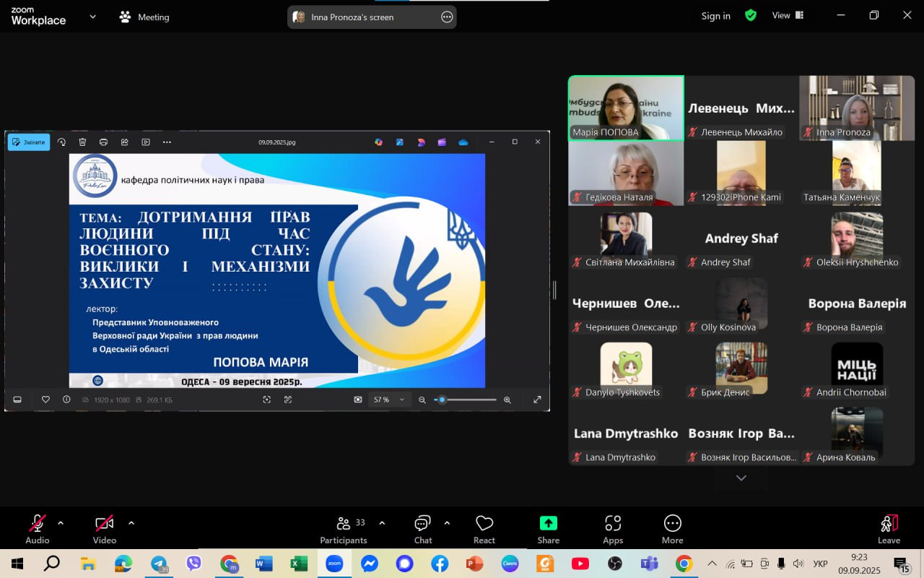Switch the УКР keyboard language indicator
Image resolution: width=924 pixels, height=578 pixels.
click(821, 564)
